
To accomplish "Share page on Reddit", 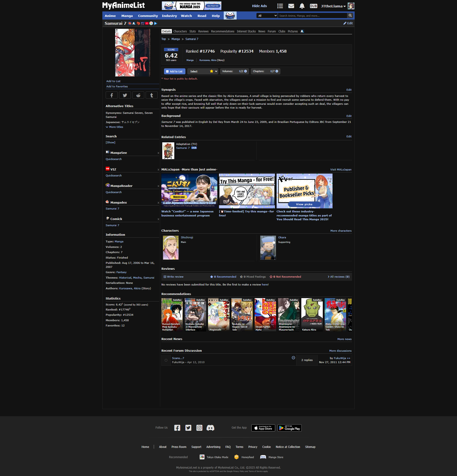I will click(x=138, y=95).
